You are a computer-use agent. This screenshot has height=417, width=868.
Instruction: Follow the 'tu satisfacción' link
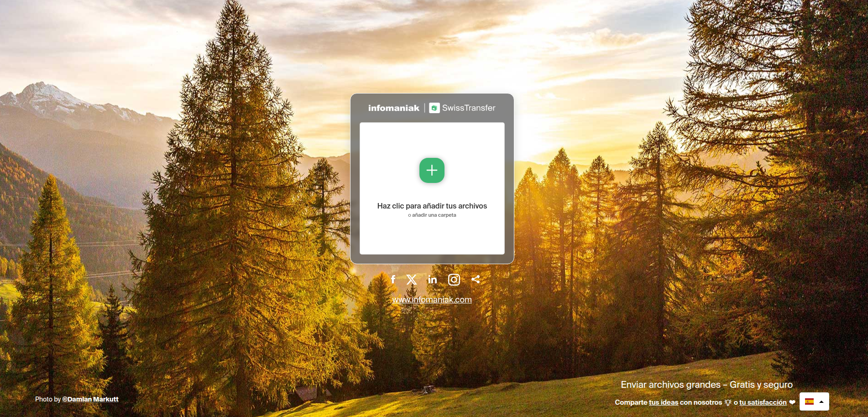(763, 402)
